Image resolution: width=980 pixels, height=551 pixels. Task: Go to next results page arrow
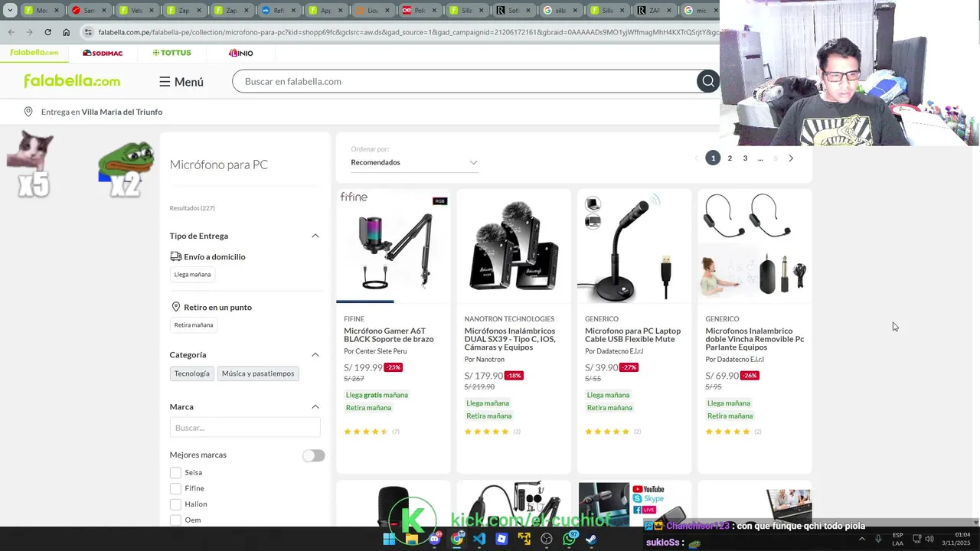pyautogui.click(x=791, y=158)
